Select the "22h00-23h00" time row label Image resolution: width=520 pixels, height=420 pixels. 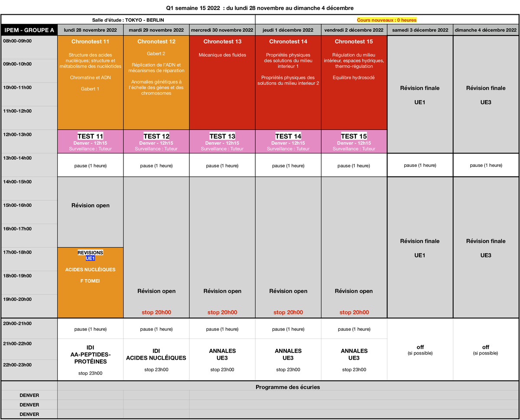point(17,365)
